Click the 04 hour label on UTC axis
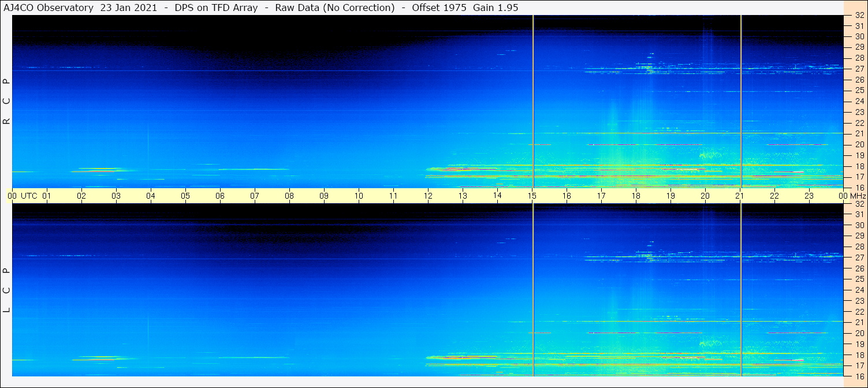 pos(151,196)
